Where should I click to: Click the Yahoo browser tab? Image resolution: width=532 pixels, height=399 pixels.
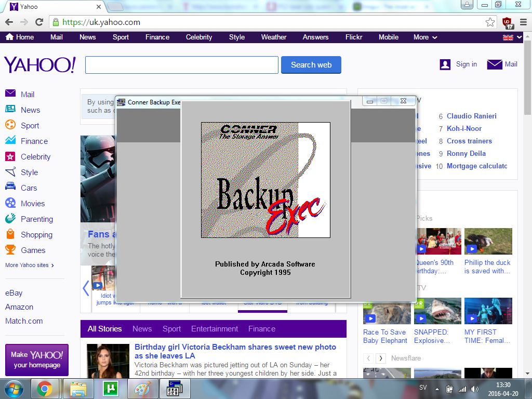click(55, 6)
